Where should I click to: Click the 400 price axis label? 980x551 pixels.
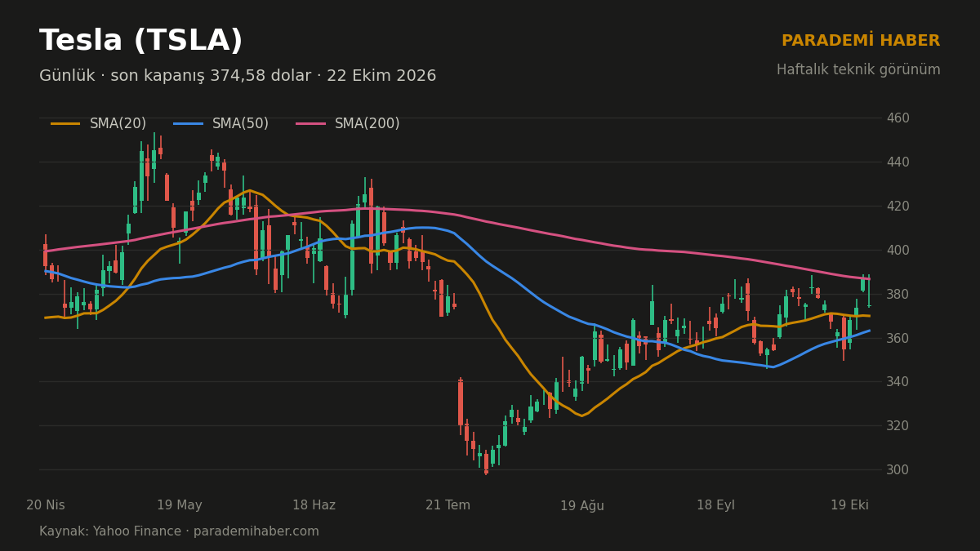(x=898, y=250)
